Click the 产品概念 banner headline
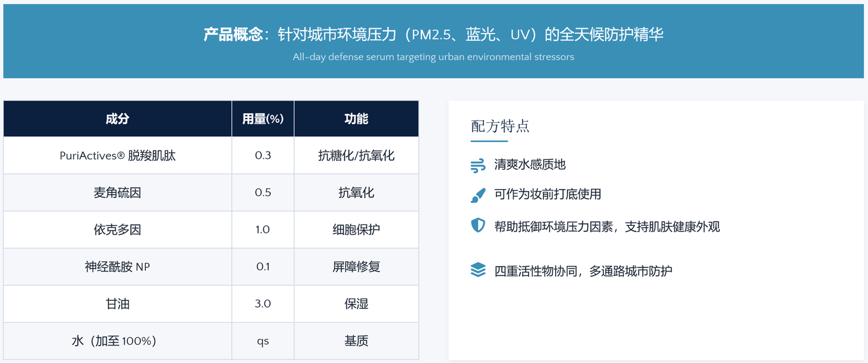The image size is (868, 363). 433,34
